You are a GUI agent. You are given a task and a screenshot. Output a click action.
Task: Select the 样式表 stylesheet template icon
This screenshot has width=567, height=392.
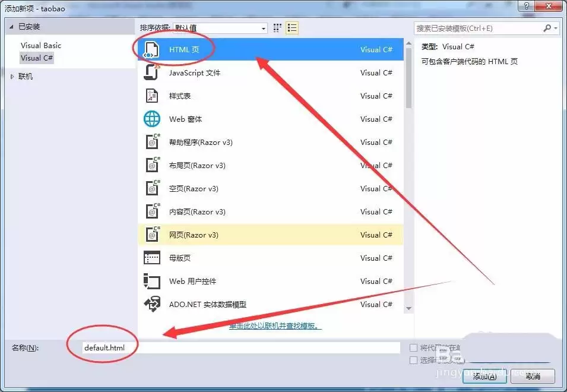[151, 96]
